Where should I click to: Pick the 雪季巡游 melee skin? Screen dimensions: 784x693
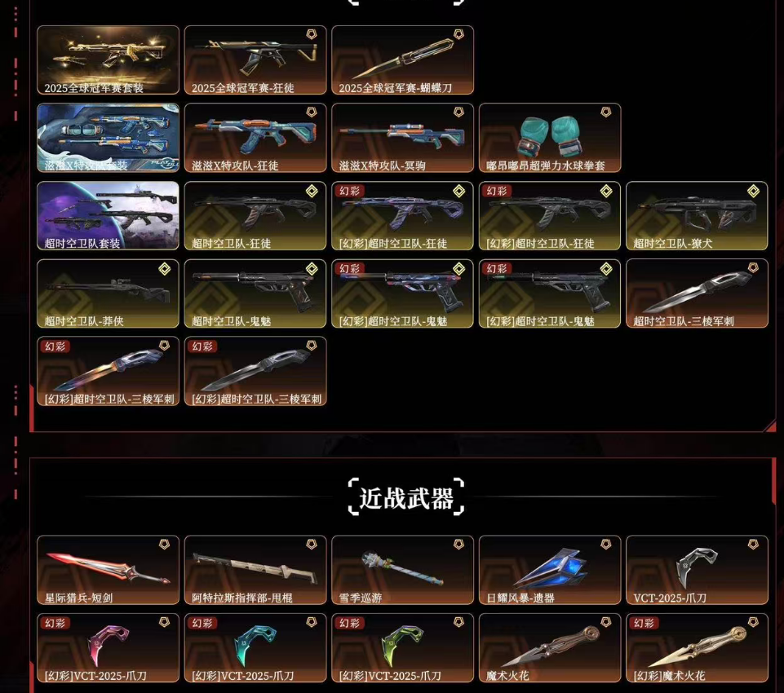point(402,570)
